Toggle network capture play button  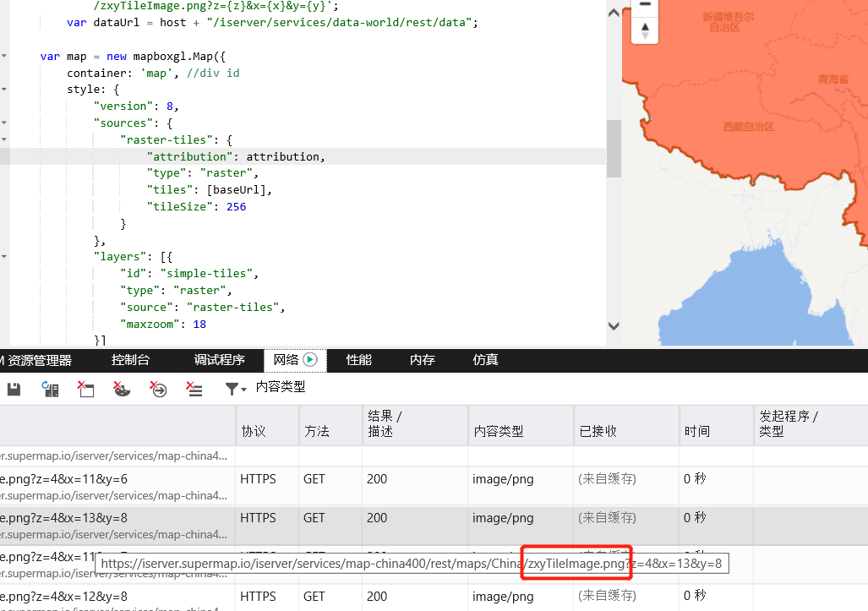click(x=310, y=360)
